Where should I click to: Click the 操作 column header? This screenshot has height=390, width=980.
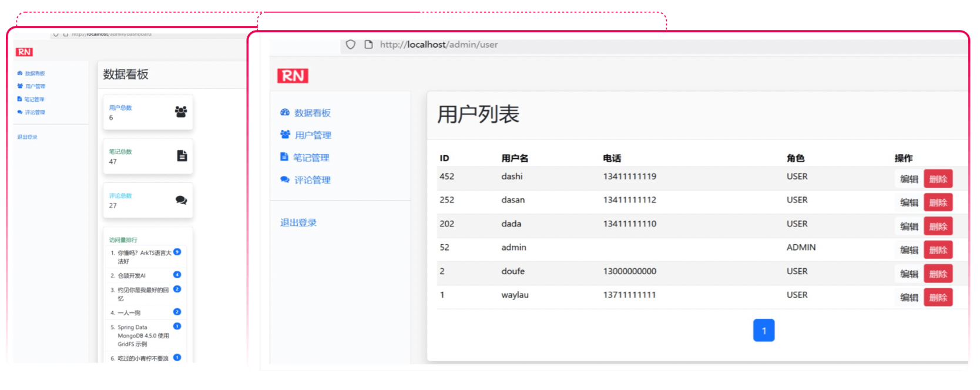(904, 158)
